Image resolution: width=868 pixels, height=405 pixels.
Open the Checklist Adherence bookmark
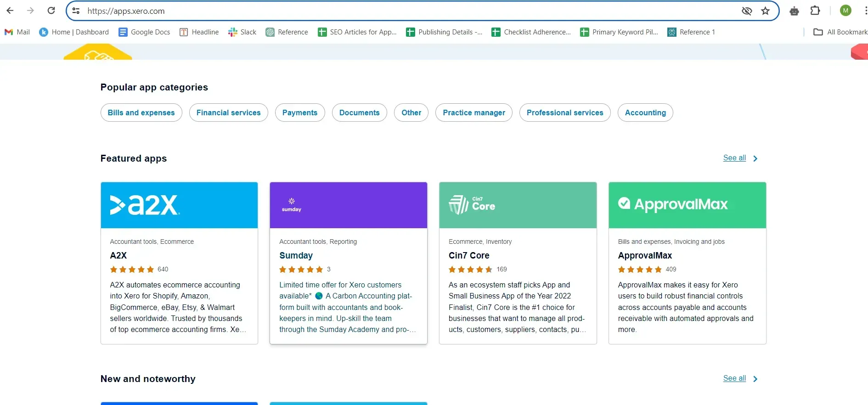tap(531, 32)
